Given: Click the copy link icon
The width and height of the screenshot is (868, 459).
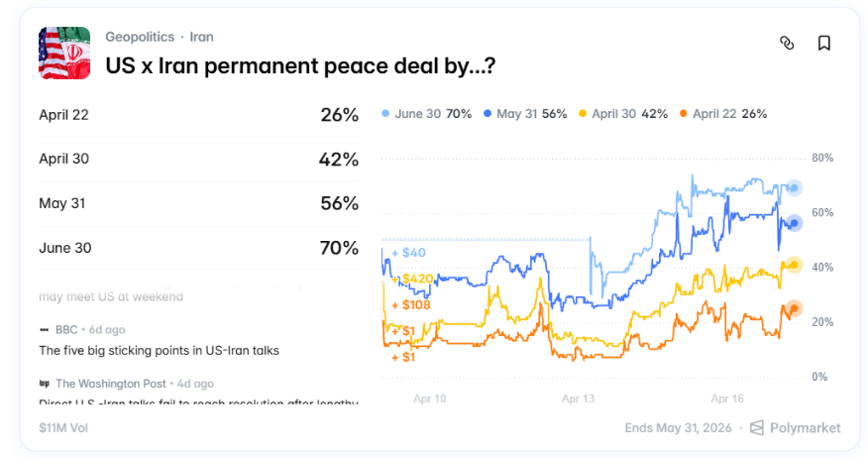Looking at the screenshot, I should 787,43.
